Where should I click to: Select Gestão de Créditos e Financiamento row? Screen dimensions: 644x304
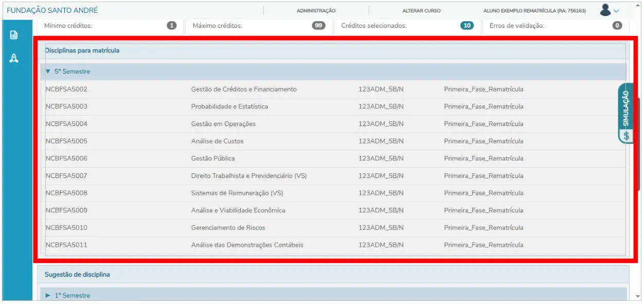pyautogui.click(x=243, y=90)
